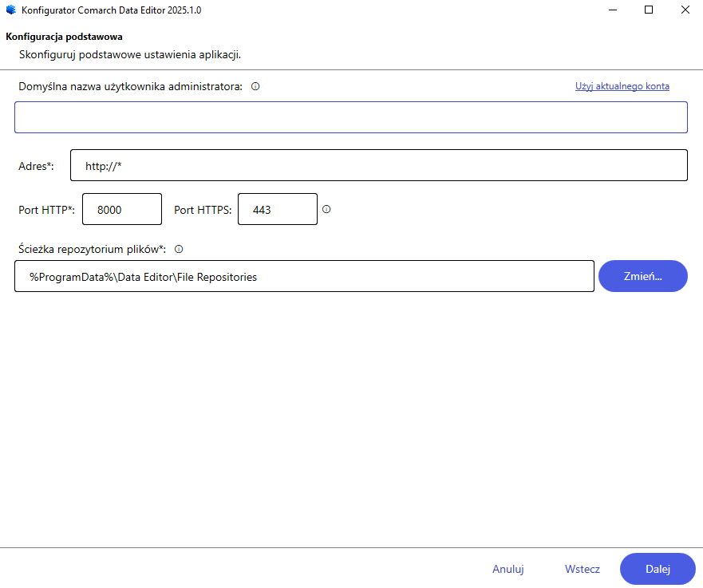Click 'Skonfiguruj podstawowe ustawienia aplikacji.' text

click(x=130, y=55)
